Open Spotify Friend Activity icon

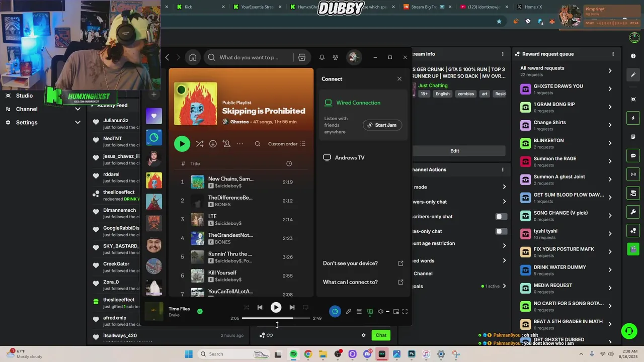pos(336,57)
